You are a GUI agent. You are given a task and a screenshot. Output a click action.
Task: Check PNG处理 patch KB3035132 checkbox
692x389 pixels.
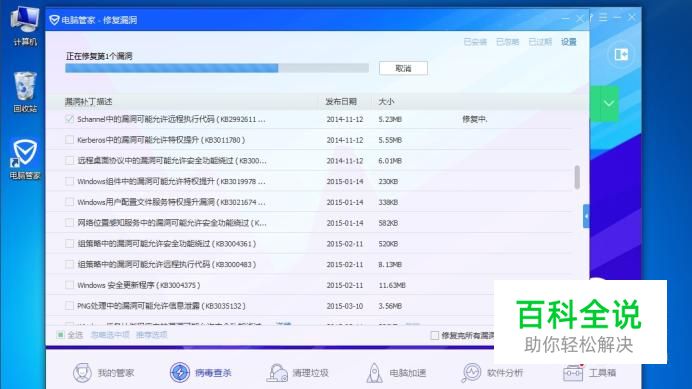(69, 306)
